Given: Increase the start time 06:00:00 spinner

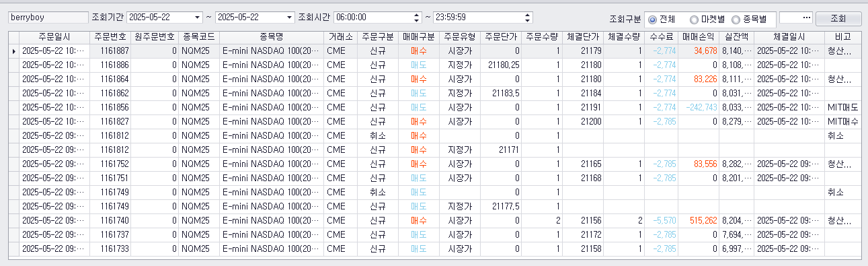Looking at the screenshot, I should pos(417,14).
